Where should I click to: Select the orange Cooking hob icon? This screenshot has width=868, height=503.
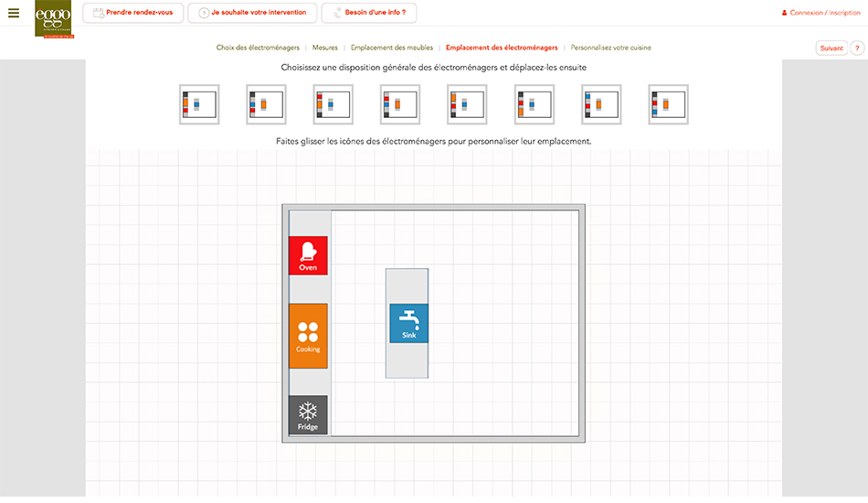308,336
